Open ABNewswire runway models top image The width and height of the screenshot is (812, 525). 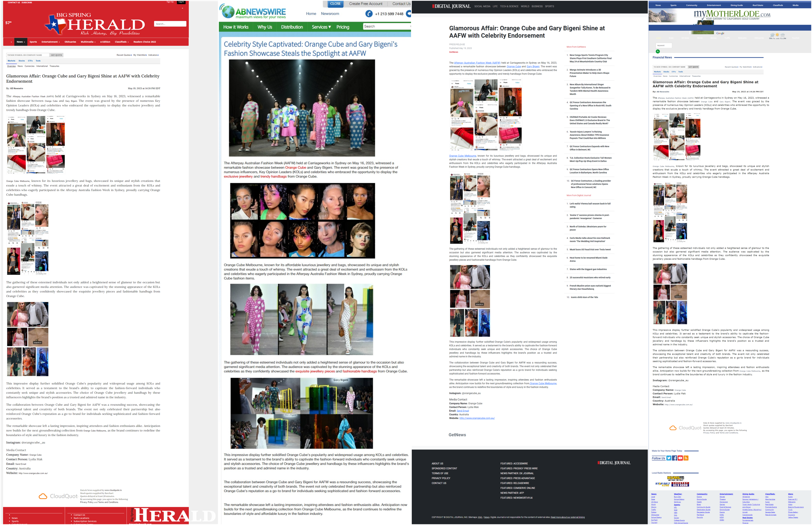click(x=302, y=108)
